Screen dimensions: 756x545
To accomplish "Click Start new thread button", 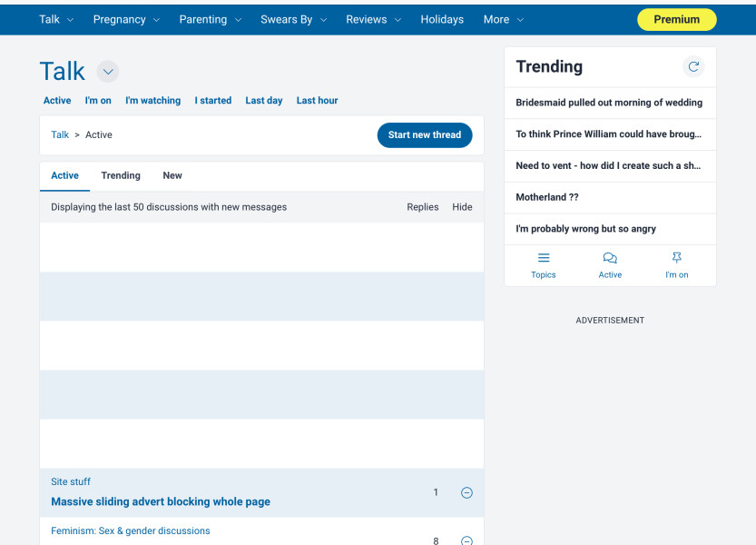I will point(425,134).
